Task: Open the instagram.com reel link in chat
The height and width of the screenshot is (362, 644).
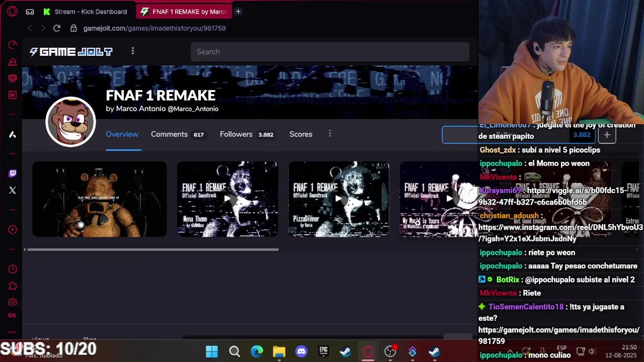Action: tap(560, 233)
